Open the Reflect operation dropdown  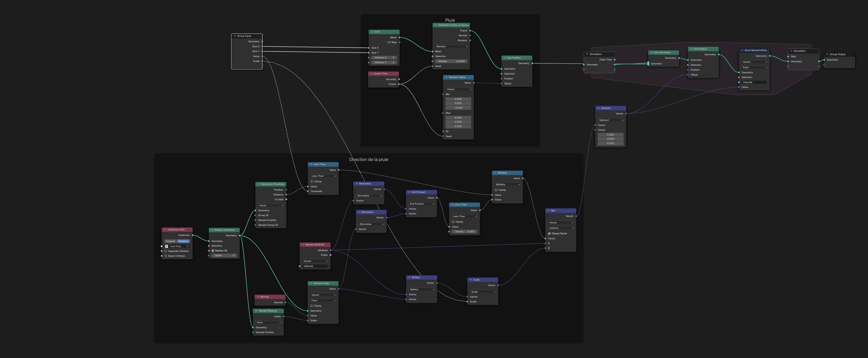[421, 289]
